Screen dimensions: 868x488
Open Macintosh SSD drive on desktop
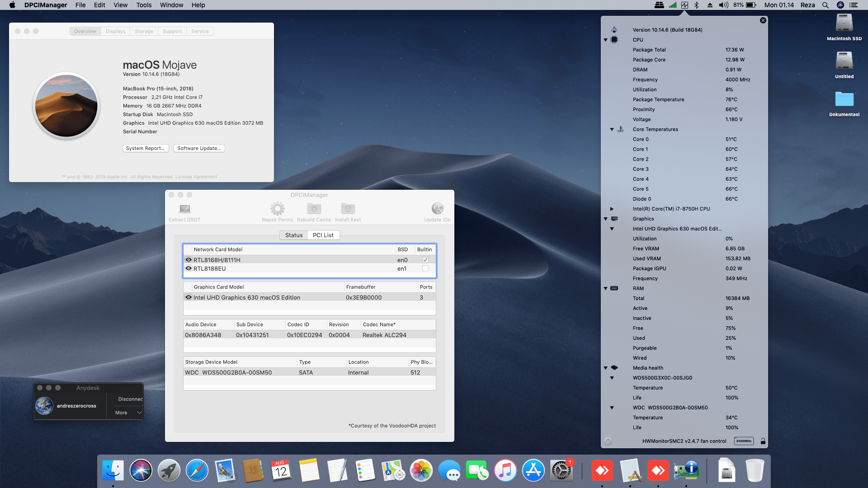pyautogui.click(x=844, y=23)
